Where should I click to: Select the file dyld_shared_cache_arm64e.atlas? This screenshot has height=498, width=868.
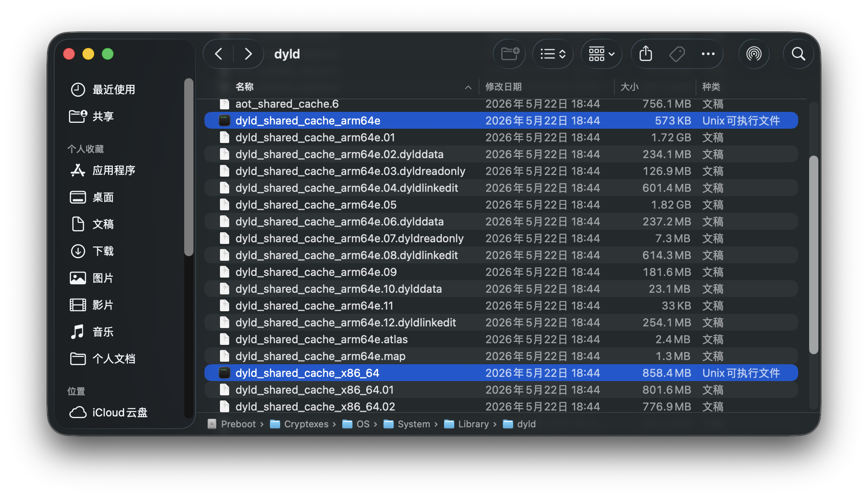(501, 339)
